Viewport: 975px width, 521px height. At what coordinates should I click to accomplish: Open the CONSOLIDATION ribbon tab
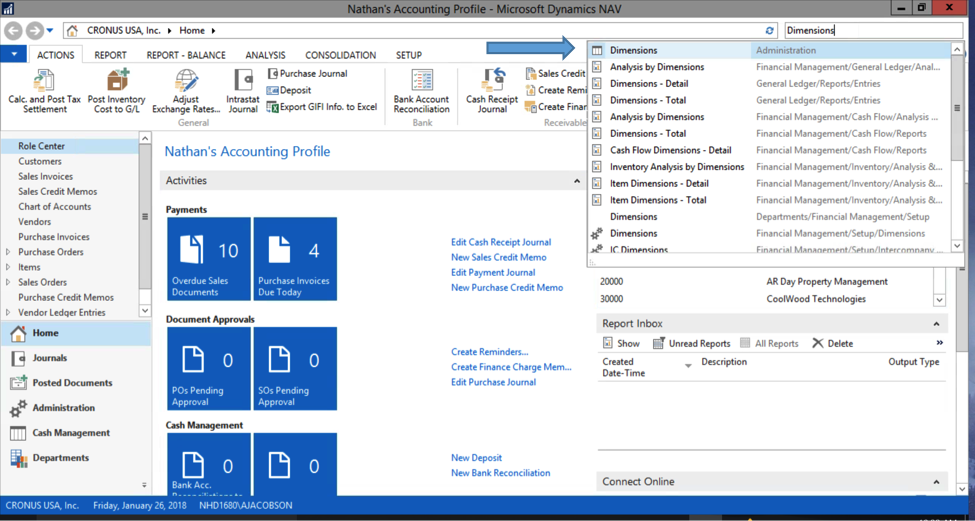(340, 55)
